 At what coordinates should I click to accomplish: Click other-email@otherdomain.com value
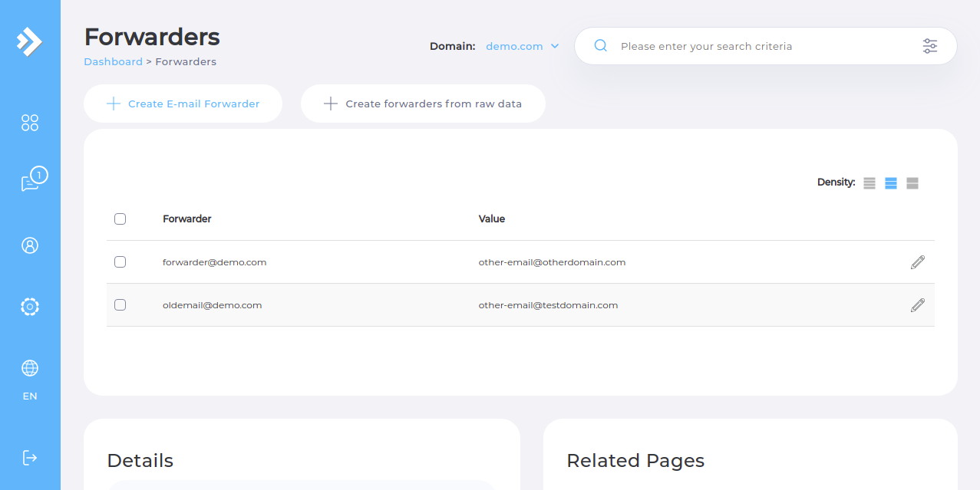pyautogui.click(x=553, y=262)
